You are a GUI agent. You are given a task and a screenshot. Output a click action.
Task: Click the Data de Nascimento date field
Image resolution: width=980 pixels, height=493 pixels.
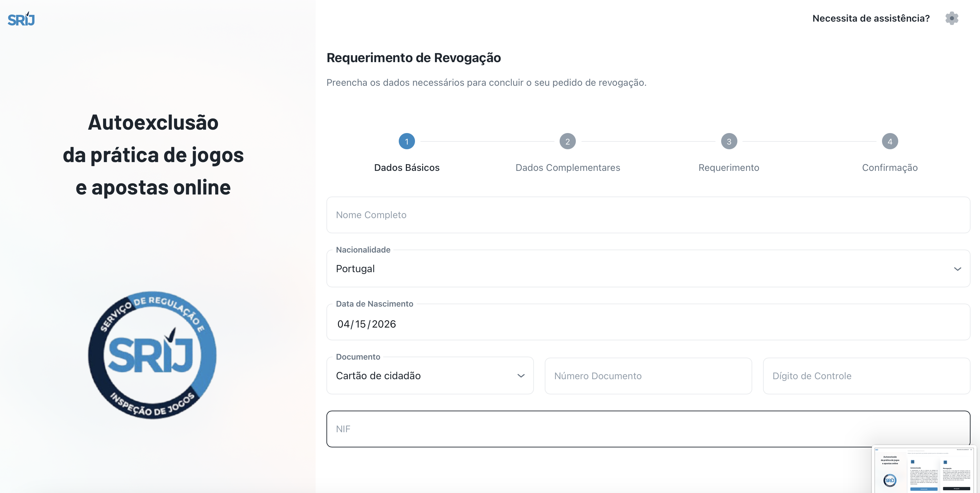click(x=648, y=322)
